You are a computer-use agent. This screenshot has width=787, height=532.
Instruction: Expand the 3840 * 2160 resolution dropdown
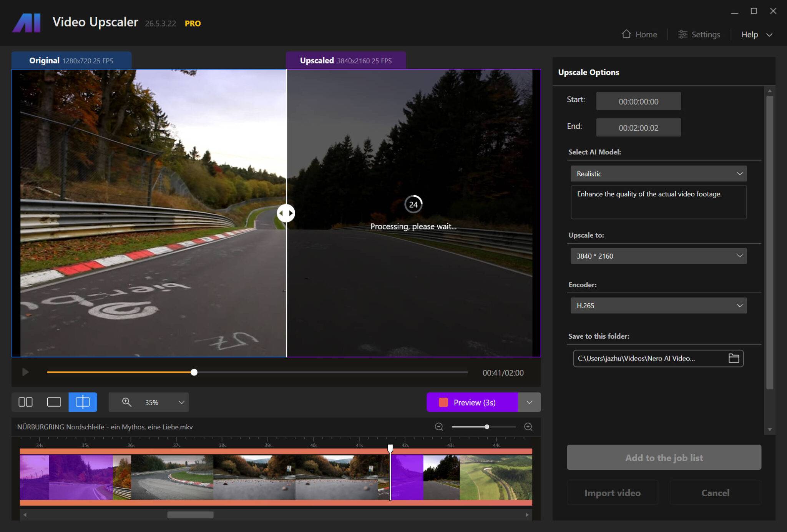[658, 256]
